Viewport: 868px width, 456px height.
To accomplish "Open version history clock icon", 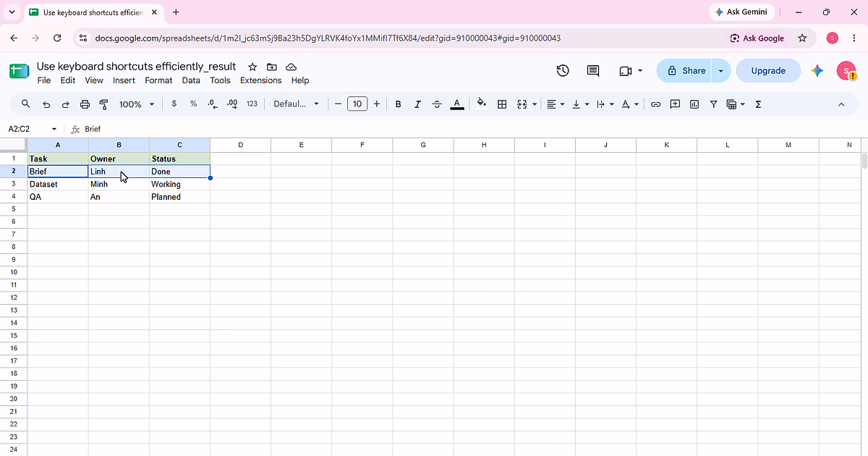I will pos(563,70).
